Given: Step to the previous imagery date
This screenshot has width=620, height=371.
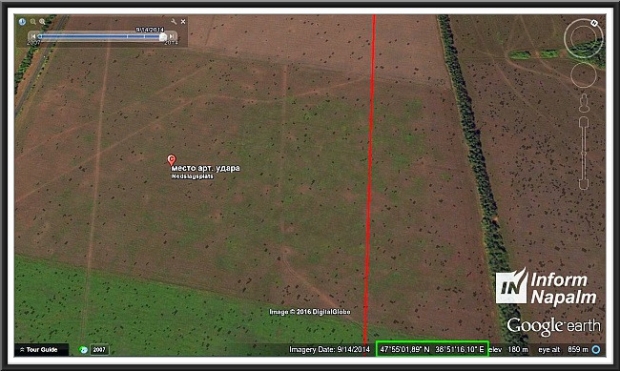Looking at the screenshot, I should click(34, 36).
